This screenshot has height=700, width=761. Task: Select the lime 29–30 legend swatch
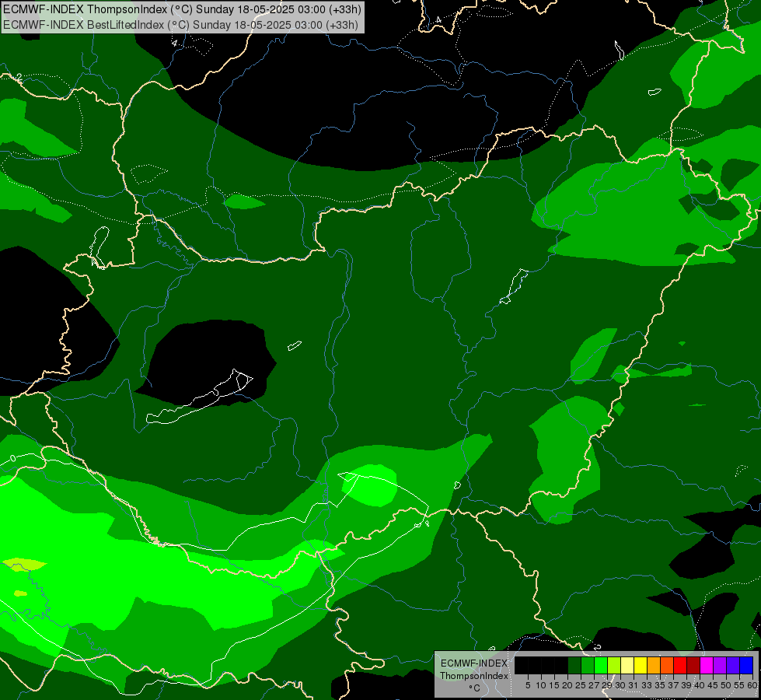[614, 665]
